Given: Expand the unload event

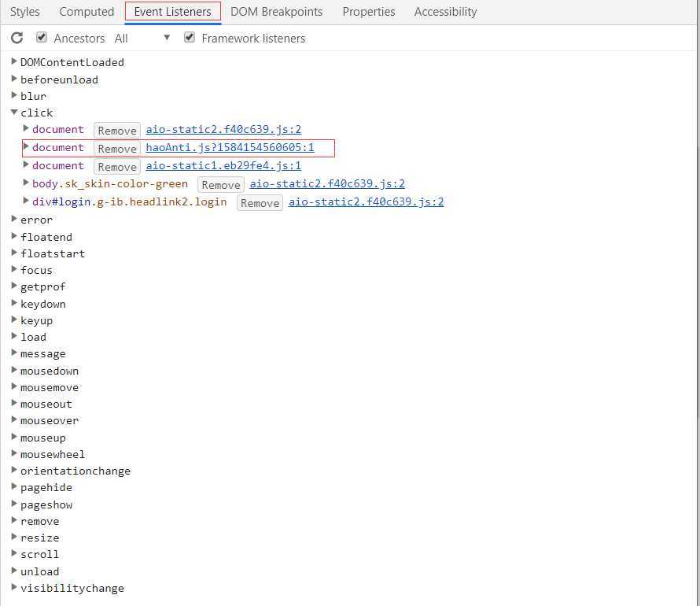Looking at the screenshot, I should pyautogui.click(x=14, y=571).
